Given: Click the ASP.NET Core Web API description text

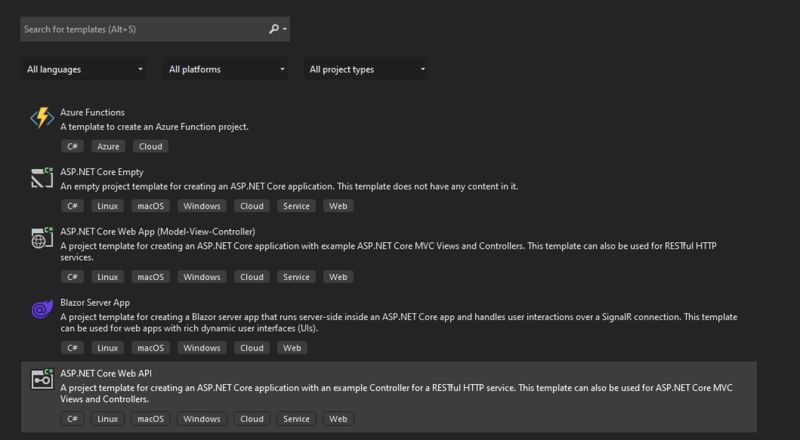Looking at the screenshot, I should [396, 394].
